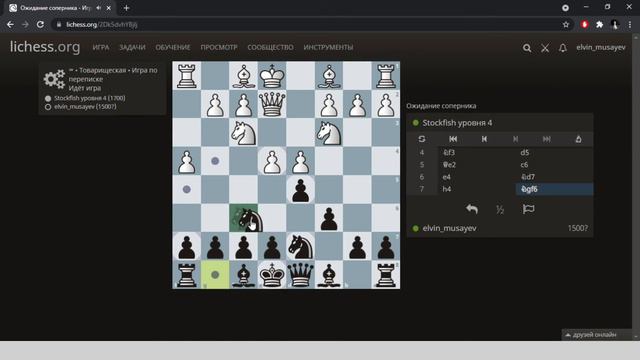Select move Nd7 in move list

point(554,177)
